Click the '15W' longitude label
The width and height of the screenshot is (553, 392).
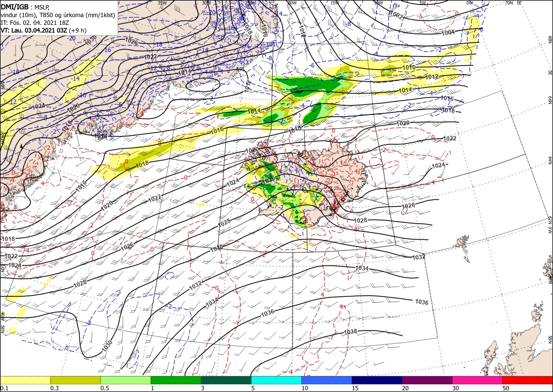335,3
